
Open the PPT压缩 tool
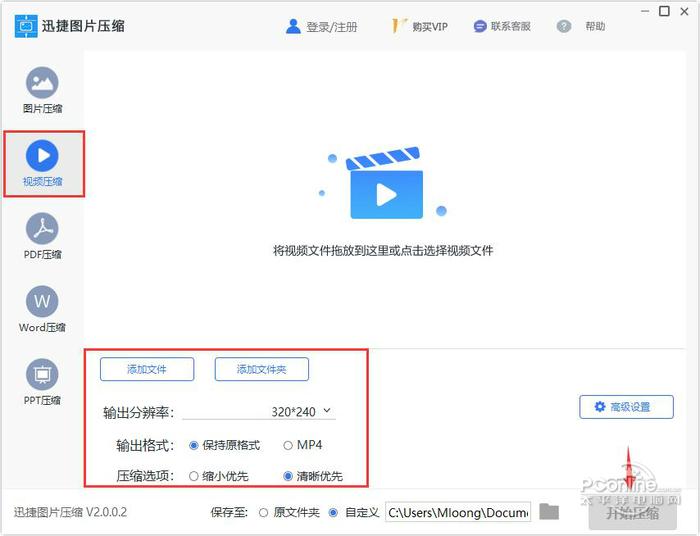pyautogui.click(x=42, y=382)
